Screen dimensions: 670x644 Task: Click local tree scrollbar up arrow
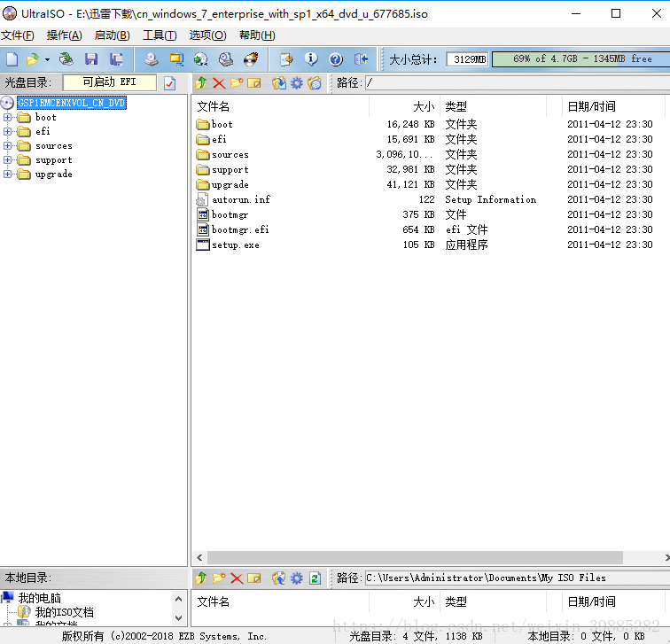(x=179, y=599)
